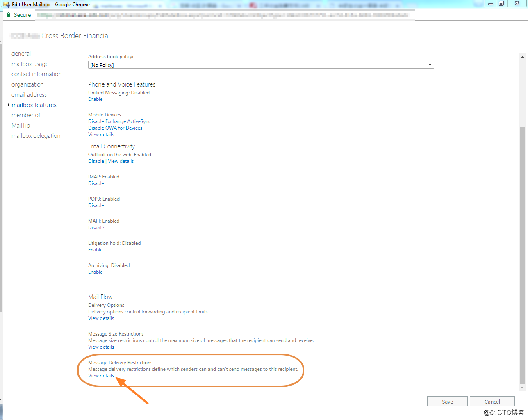This screenshot has width=528, height=420.
Task: Click 'Litigation hold: Disabled' status text
Action: coord(114,243)
